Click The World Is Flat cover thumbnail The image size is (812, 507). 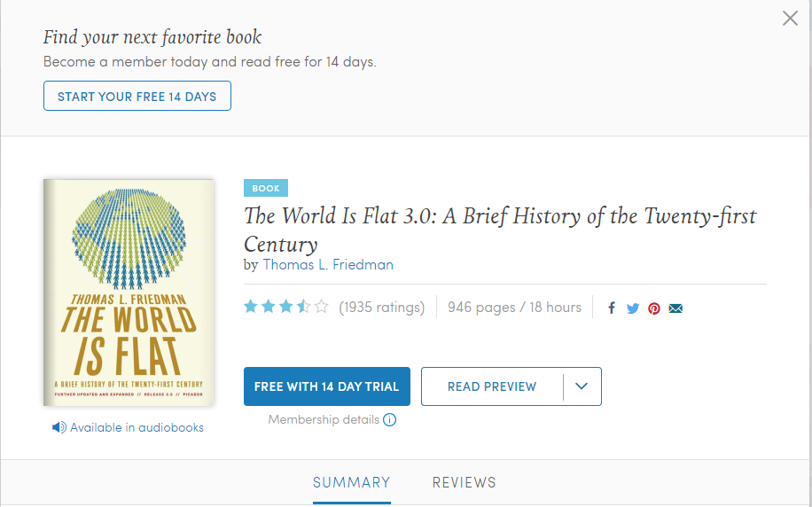[x=129, y=292]
